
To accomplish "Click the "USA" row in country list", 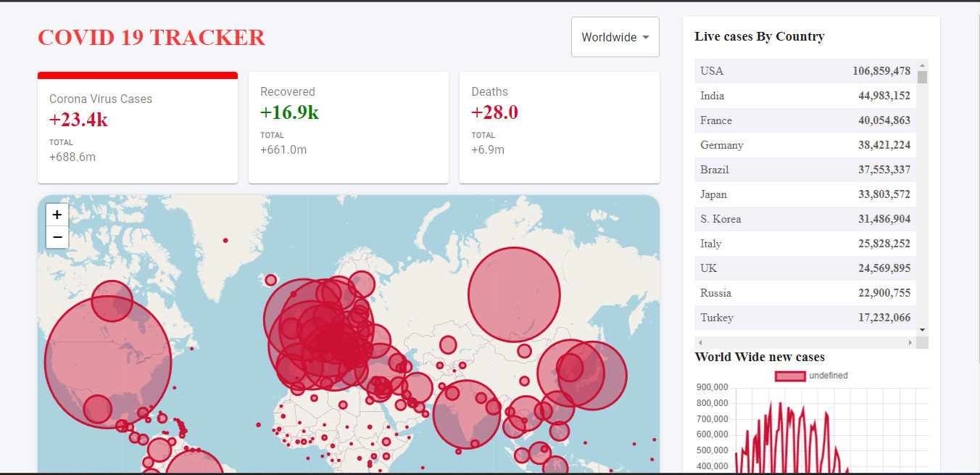I will click(805, 71).
